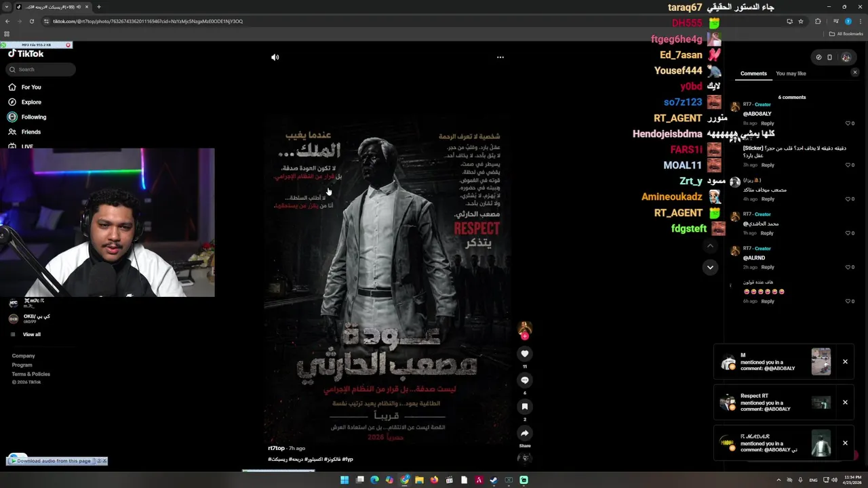868x488 pixels.
Task: Follow creator via avatar plus icon
Action: [525, 336]
